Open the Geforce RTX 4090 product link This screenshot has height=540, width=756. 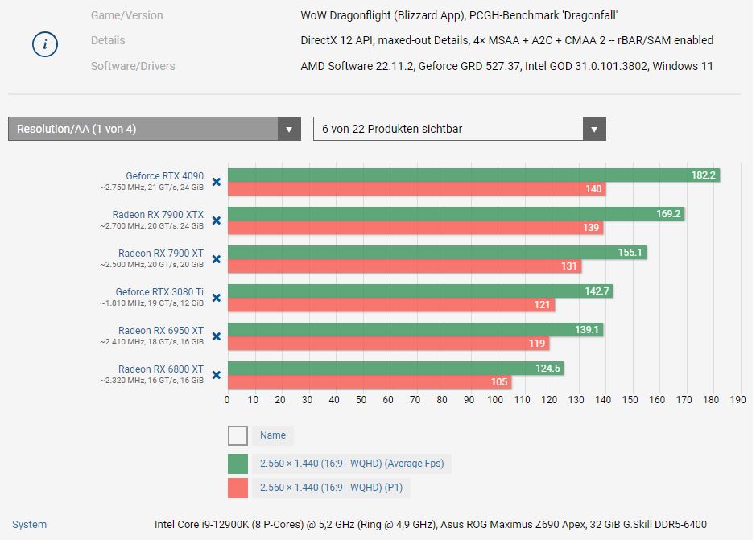164,176
